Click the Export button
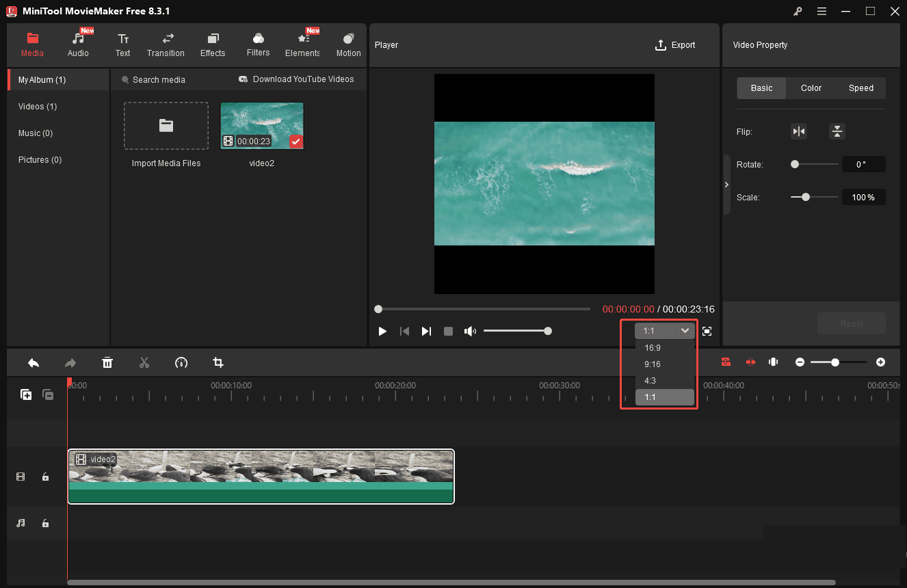The image size is (907, 588). tap(675, 44)
